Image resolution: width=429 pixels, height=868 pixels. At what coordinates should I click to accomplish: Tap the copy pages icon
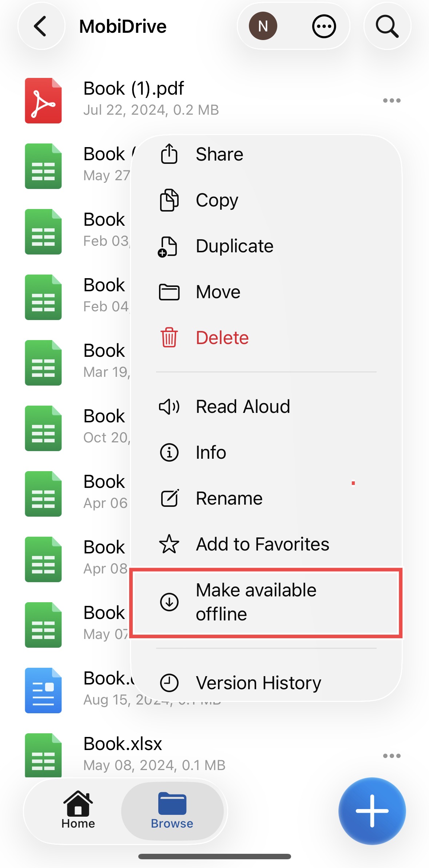coord(169,200)
